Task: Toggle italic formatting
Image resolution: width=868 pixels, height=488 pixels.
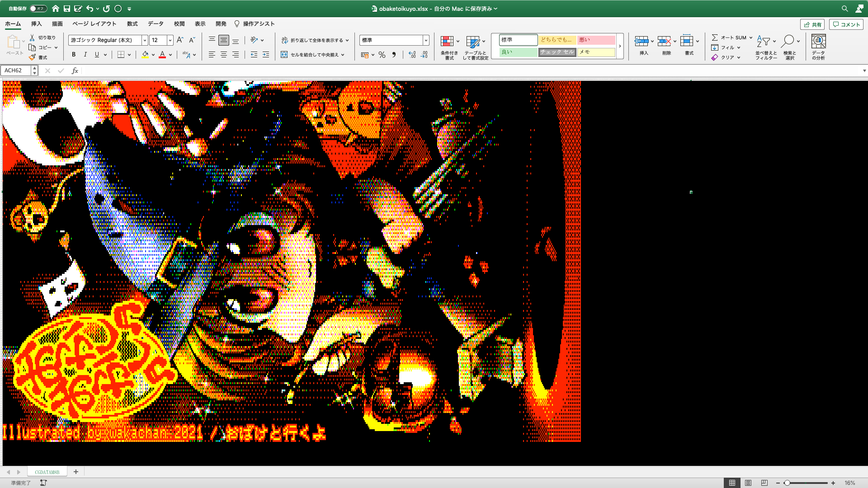Action: tap(85, 55)
